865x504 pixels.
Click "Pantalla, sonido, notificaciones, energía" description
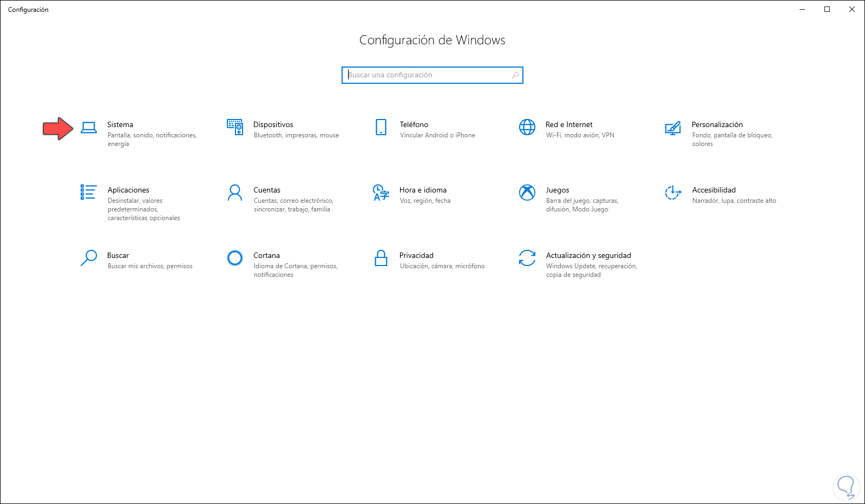point(152,140)
